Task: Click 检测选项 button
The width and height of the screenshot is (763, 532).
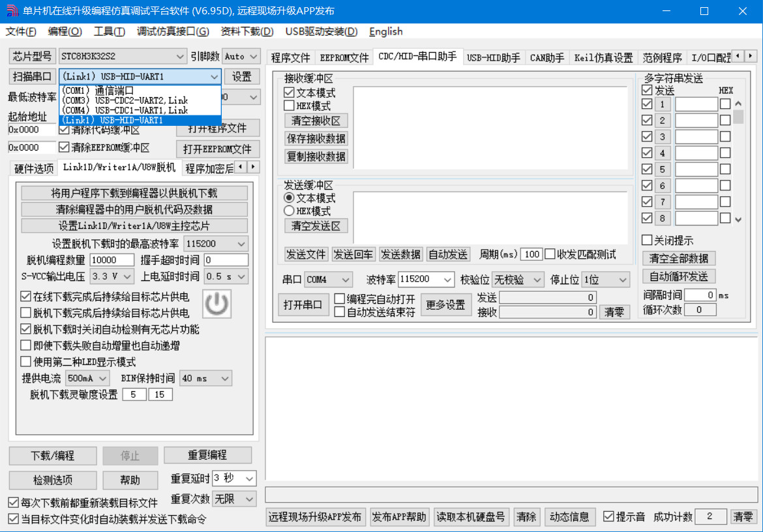Action: (x=53, y=480)
